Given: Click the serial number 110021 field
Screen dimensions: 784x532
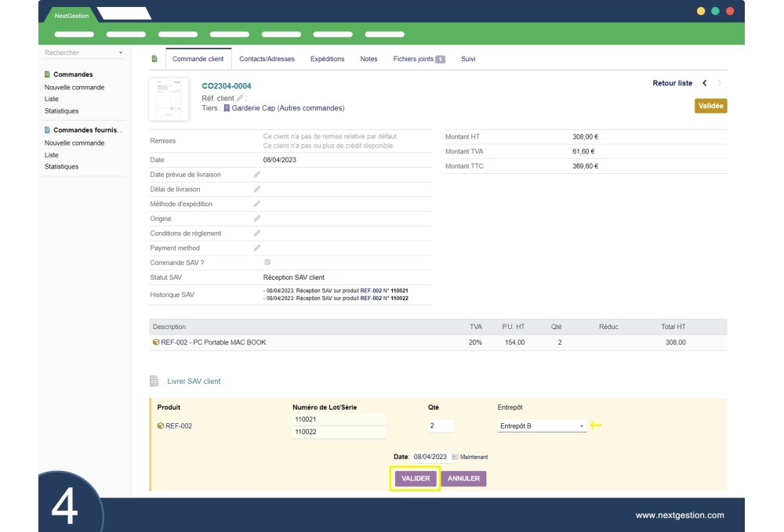Looking at the screenshot, I should pyautogui.click(x=338, y=420).
